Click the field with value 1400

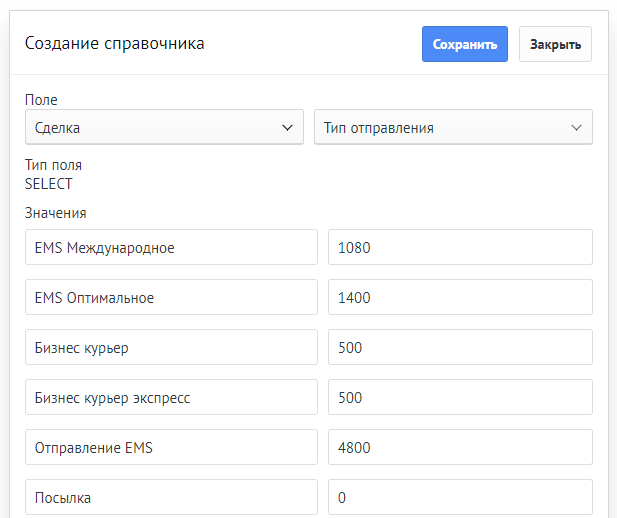460,297
